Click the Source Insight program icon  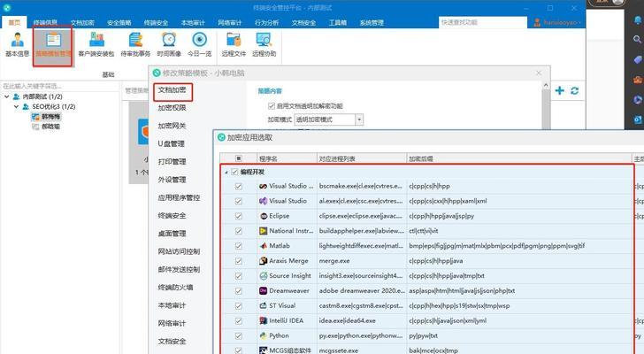pos(264,276)
